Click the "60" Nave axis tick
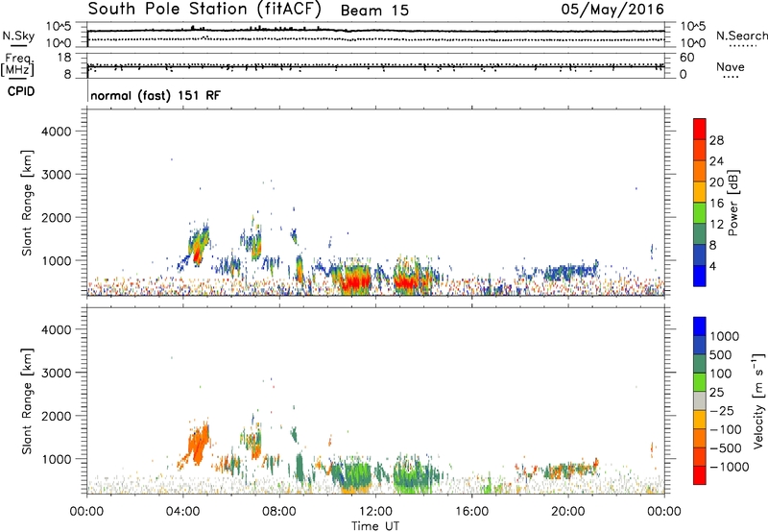 click(x=686, y=58)
